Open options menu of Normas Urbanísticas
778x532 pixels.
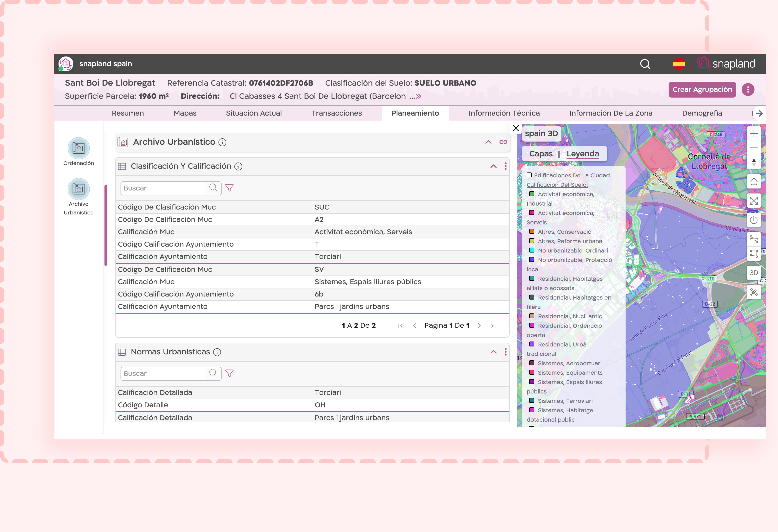click(x=505, y=352)
